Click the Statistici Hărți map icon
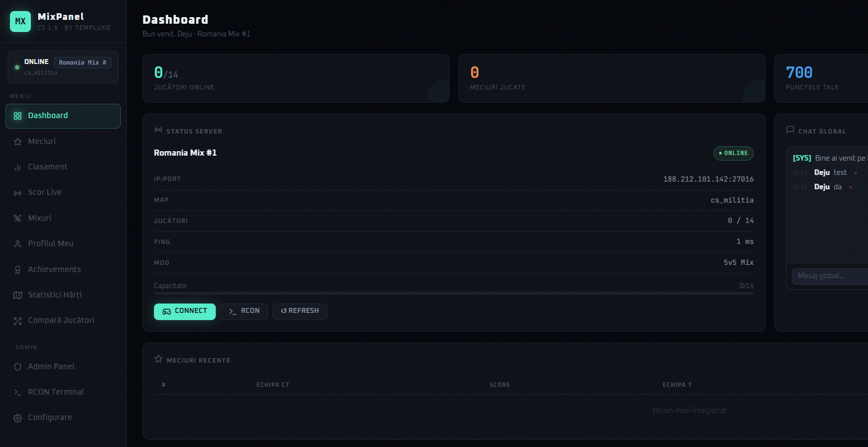The image size is (868, 447). [18, 295]
